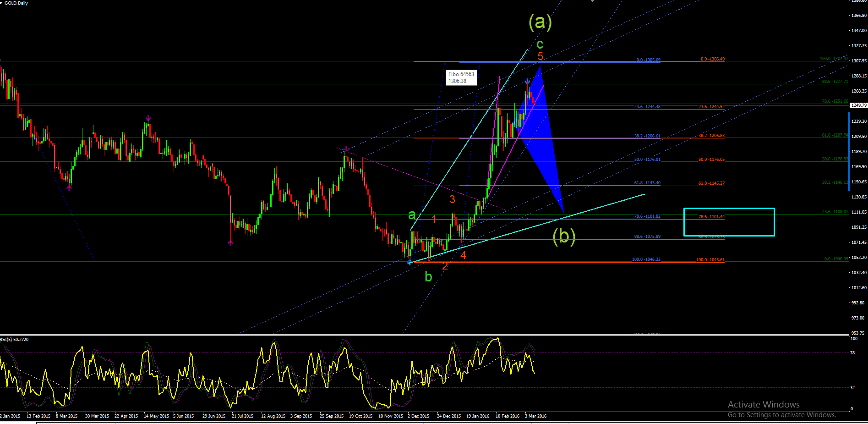This screenshot has height=424, width=868.
Task: Click the purple arrow marker at October 2015 peak
Action: [x=346, y=149]
